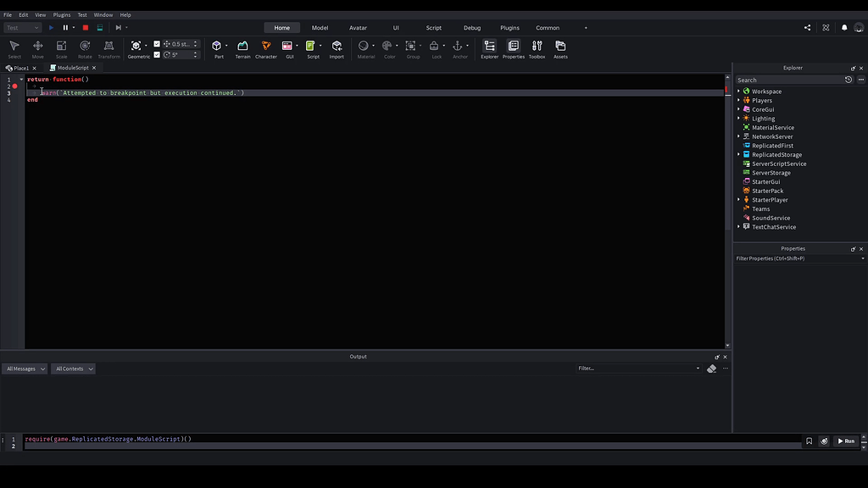Open the Terrain editor
This screenshot has height=488, width=868.
point(242,48)
